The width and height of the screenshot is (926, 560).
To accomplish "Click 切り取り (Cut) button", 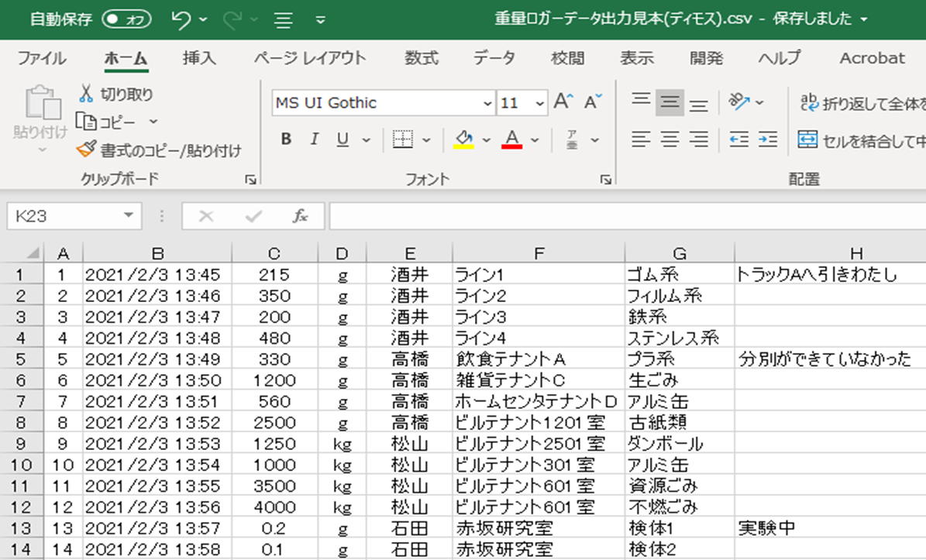I will [115, 94].
